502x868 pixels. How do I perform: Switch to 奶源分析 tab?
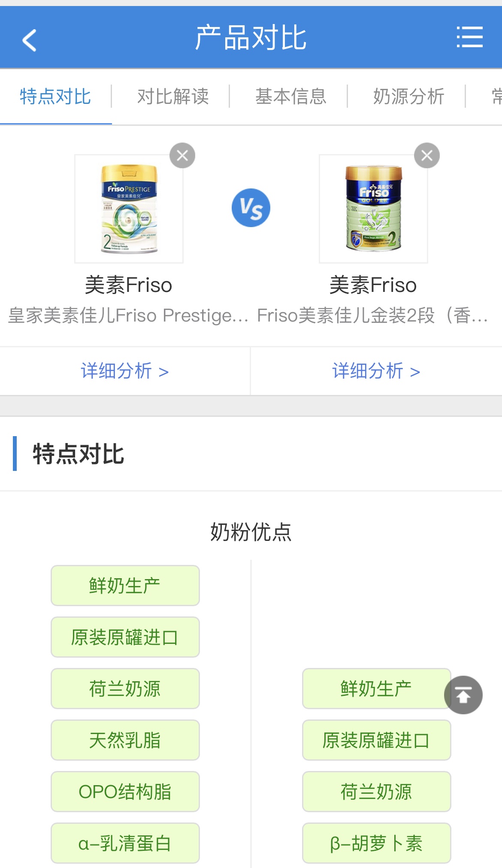click(408, 96)
